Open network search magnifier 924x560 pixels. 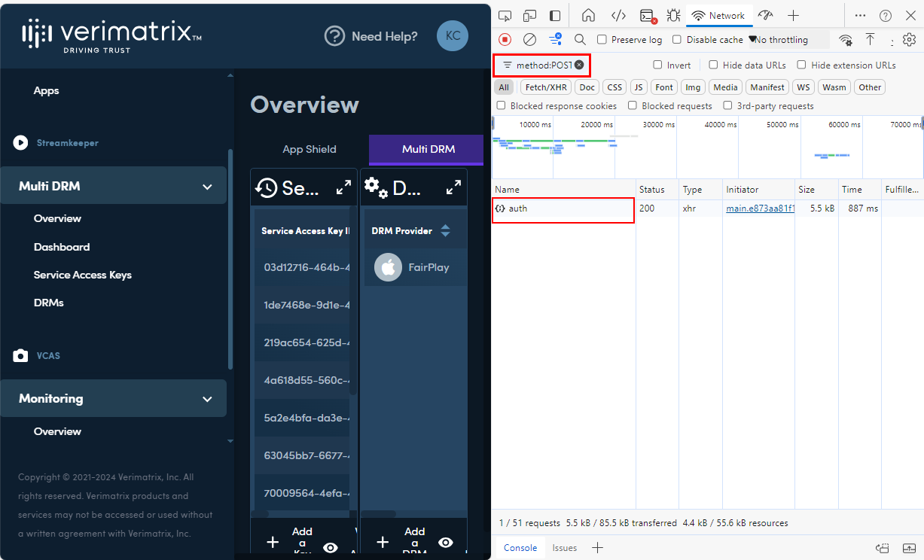point(580,39)
